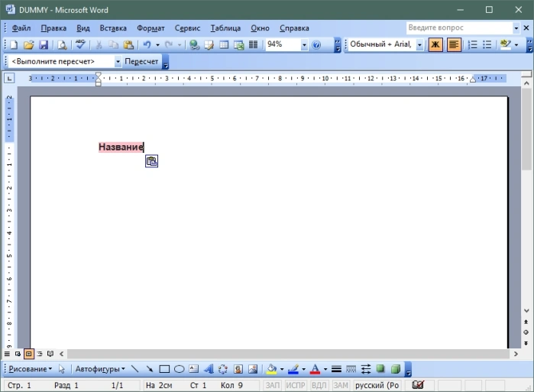Insert a table using the toolbar icon
Viewport: 534px width, 392px height.
point(224,44)
